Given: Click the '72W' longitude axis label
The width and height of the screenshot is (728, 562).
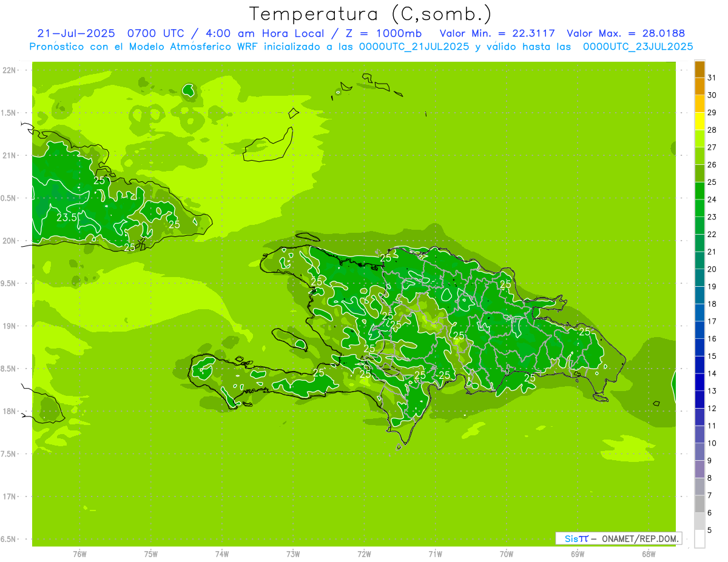Looking at the screenshot, I should click(x=364, y=554).
